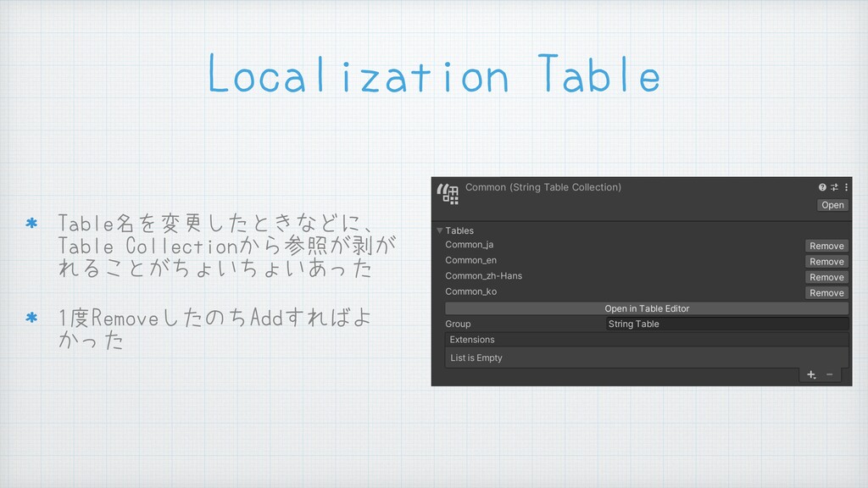Click the Localization Table slide title
The image size is (868, 488).
(434, 75)
